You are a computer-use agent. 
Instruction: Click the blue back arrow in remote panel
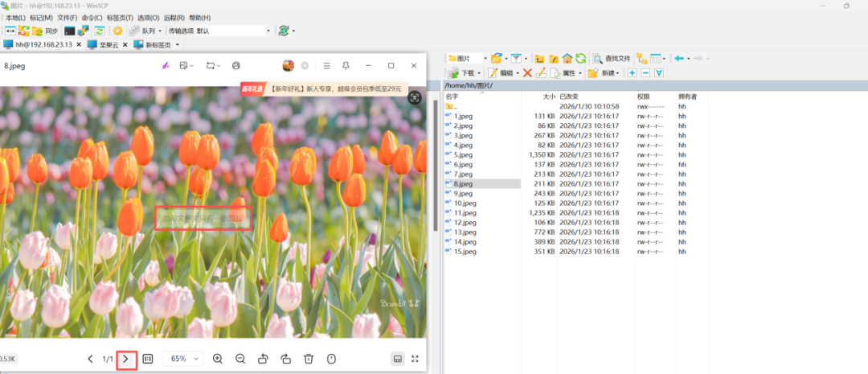point(679,58)
